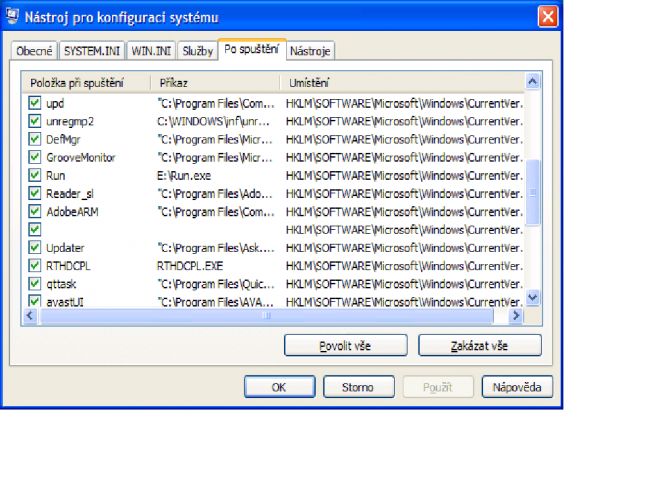Toggle the checkbox of the unnamed startup item
This screenshot has width=645, height=485.
(x=35, y=230)
